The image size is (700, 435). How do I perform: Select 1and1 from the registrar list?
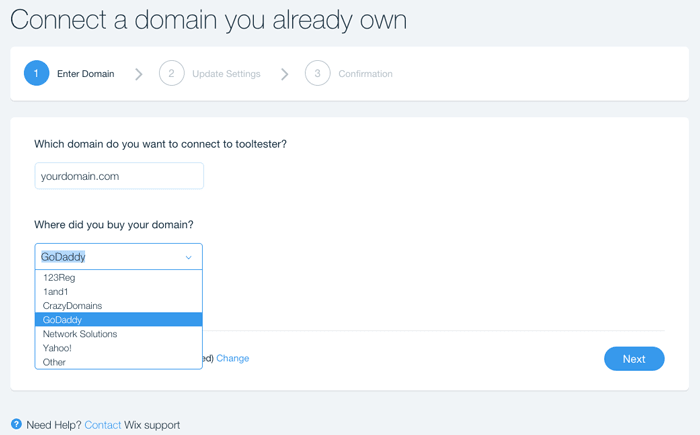pyautogui.click(x=118, y=292)
